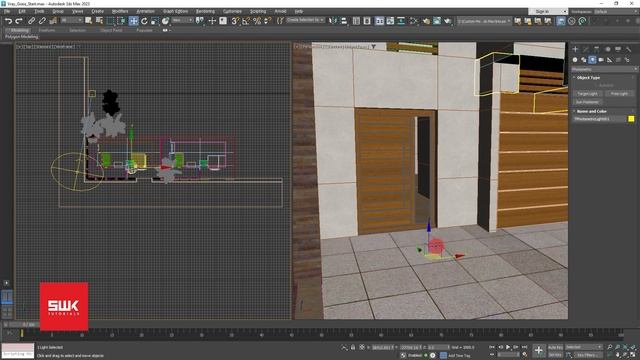Click the Free Light button
This screenshot has height=360, width=640.
pos(619,94)
